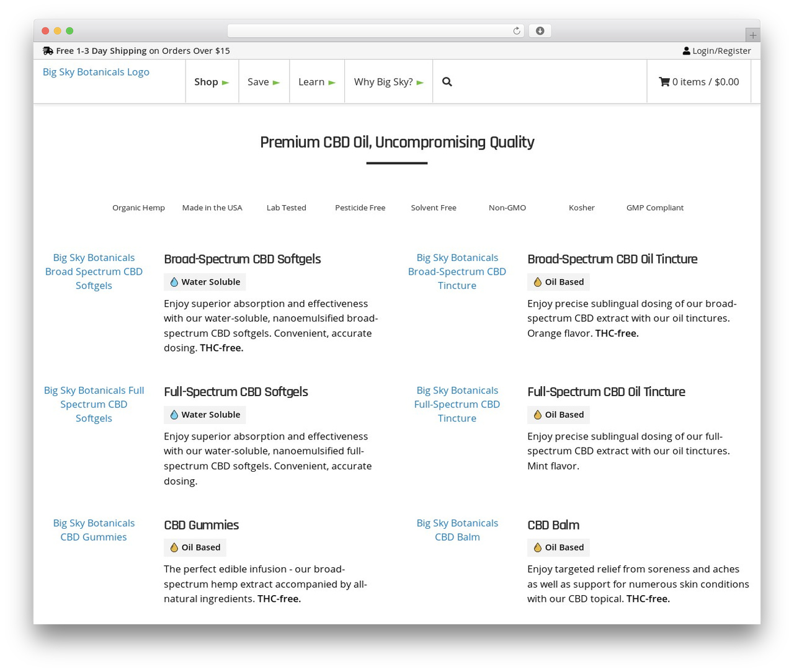Viewport: 794px width, 672px height.
Task: Expand the Why Big Sky? menu arrow
Action: 420,82
